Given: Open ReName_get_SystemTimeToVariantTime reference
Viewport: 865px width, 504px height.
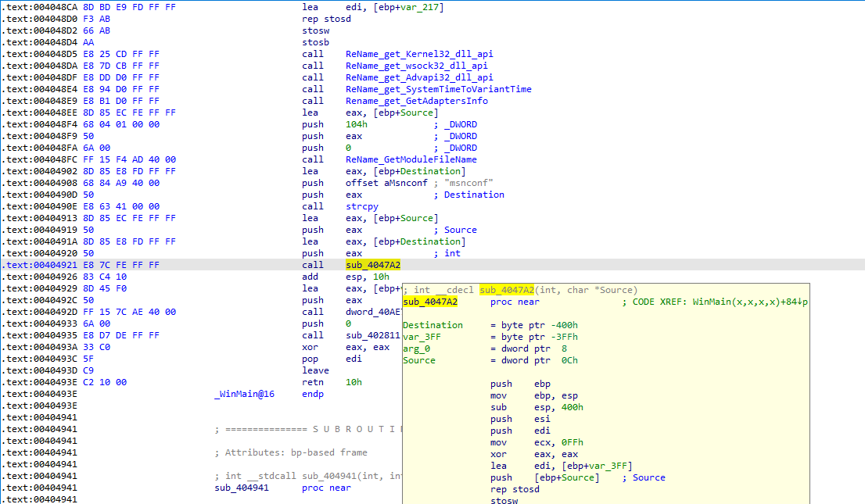Looking at the screenshot, I should coord(439,89).
